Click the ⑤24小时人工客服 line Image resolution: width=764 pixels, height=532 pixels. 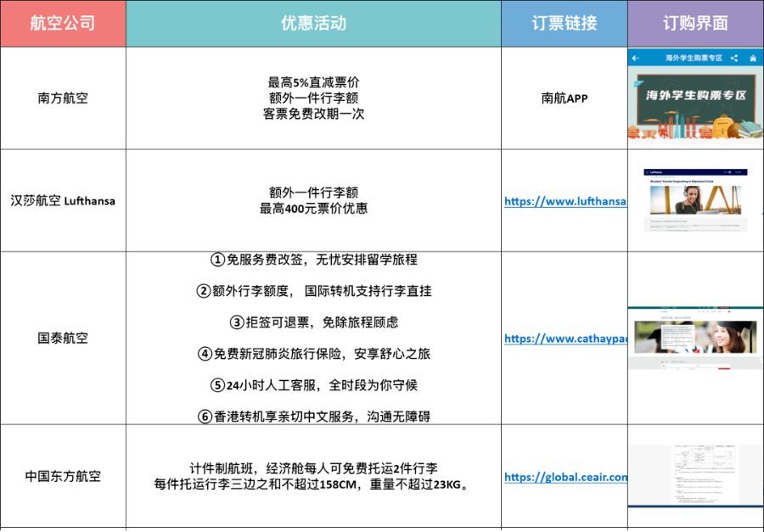[x=313, y=385]
